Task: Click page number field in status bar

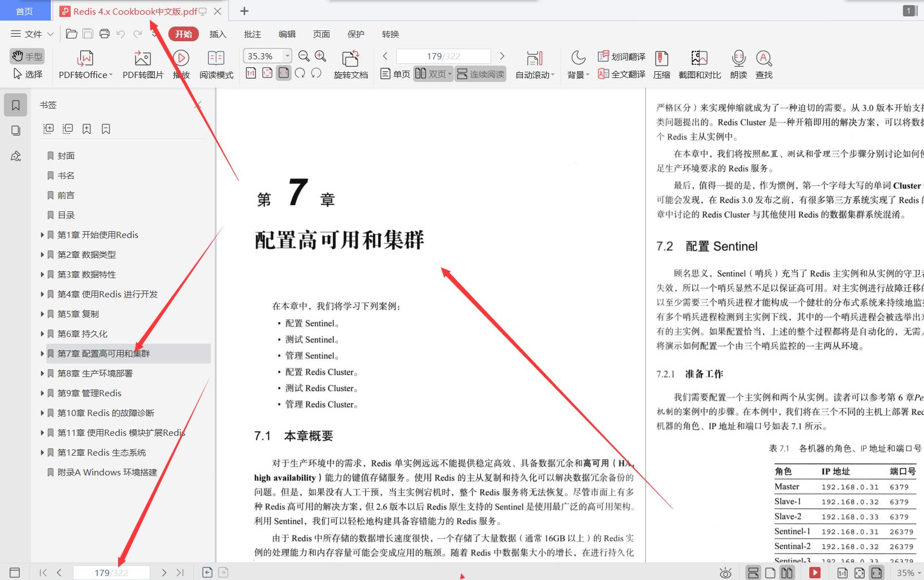Action: click(111, 573)
